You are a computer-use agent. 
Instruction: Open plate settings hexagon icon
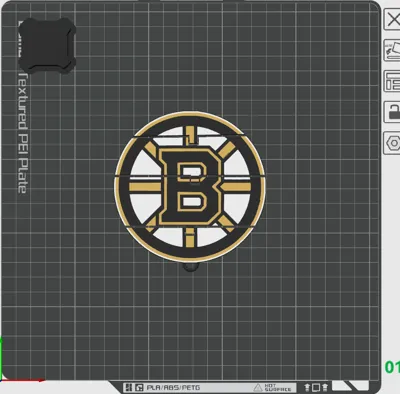point(392,143)
